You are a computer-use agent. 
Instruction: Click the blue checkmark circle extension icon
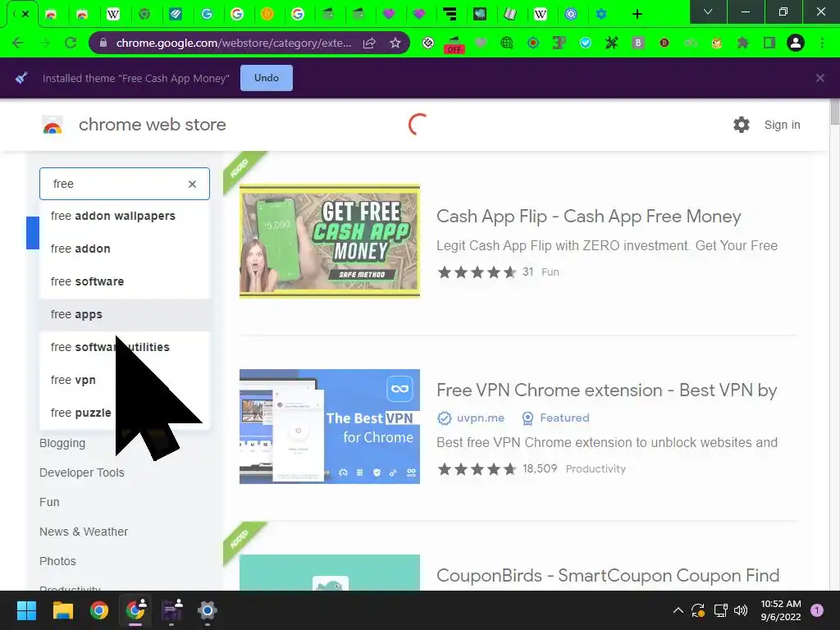[x=586, y=43]
